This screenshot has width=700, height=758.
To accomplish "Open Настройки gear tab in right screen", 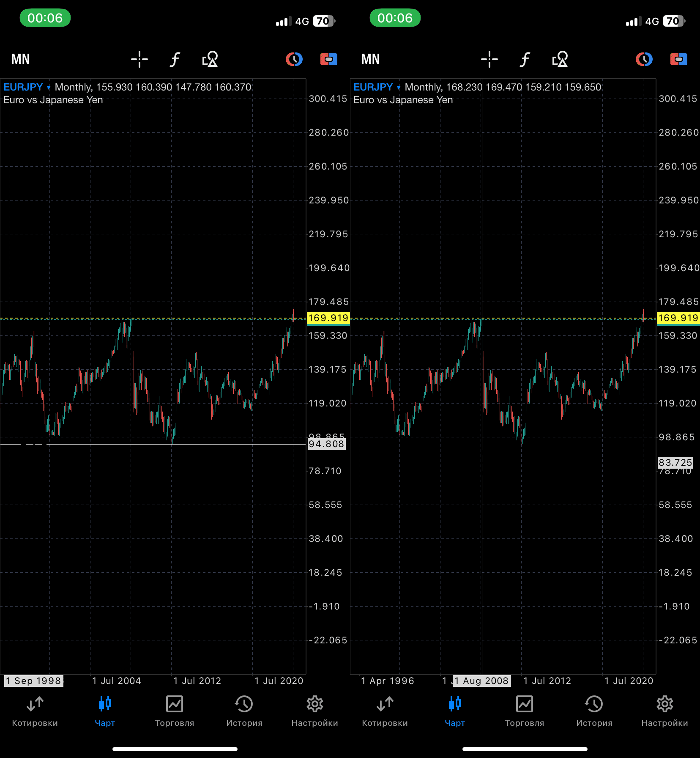I will pyautogui.click(x=665, y=711).
